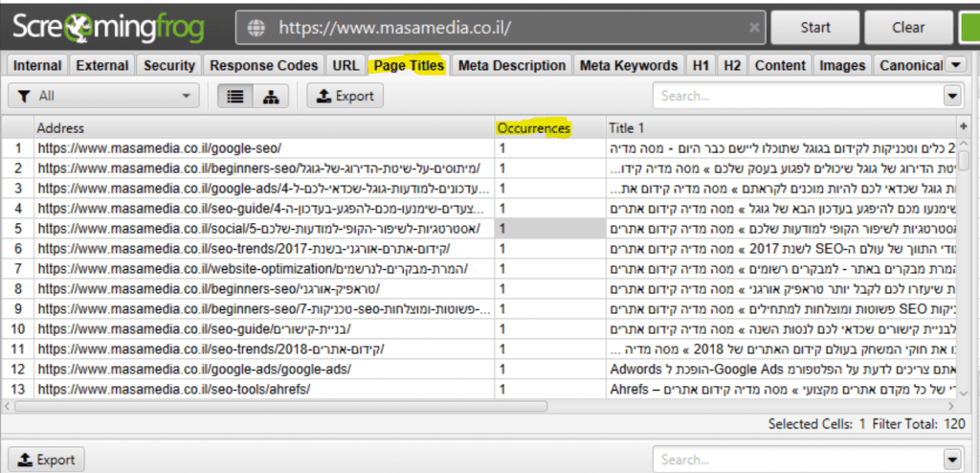Expand the tabs overflow dropdown arrow
980x473 pixels.
pos(956,65)
